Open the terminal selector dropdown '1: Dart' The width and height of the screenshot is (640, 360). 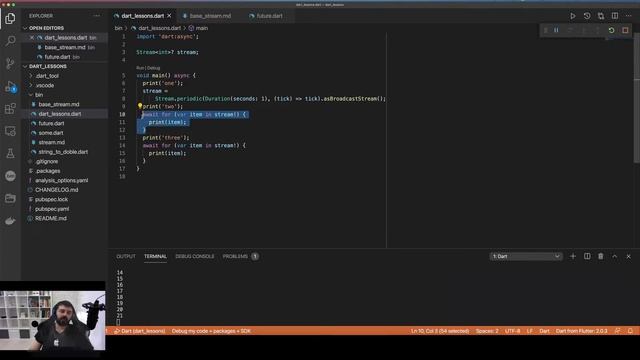point(526,256)
